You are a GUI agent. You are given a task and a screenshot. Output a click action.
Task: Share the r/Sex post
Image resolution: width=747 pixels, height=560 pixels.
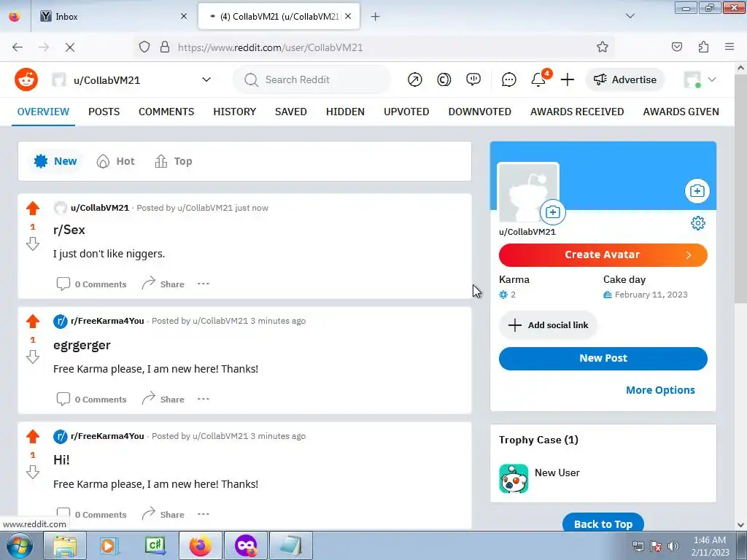(x=163, y=284)
